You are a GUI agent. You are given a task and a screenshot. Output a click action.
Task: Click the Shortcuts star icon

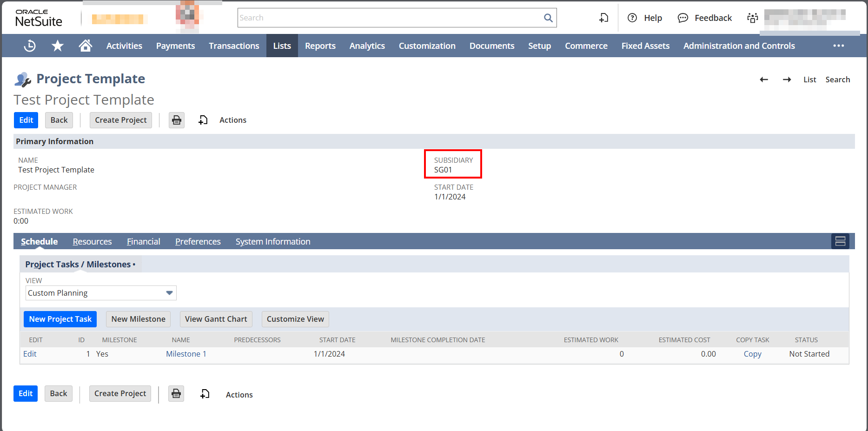click(58, 46)
